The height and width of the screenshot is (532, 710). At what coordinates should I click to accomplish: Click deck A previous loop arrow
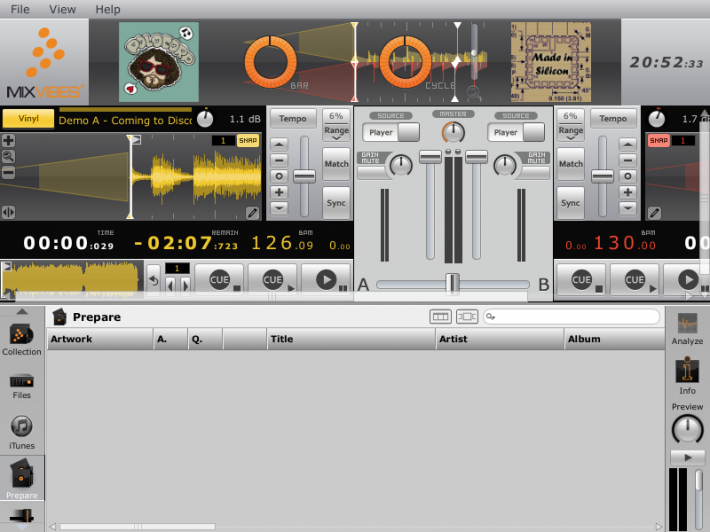pos(170,285)
